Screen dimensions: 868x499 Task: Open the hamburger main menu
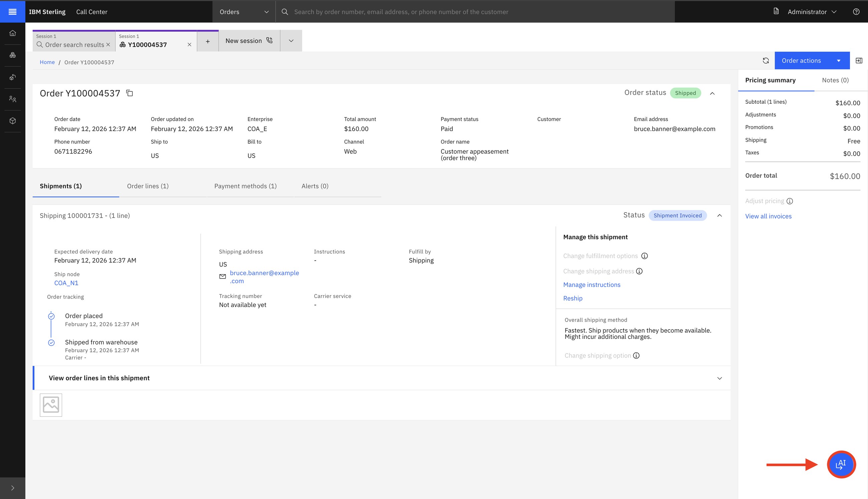click(x=12, y=12)
